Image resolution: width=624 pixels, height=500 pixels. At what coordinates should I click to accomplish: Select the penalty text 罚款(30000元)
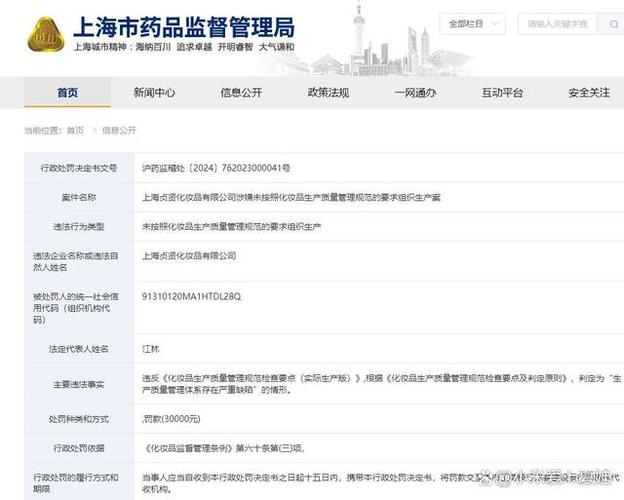click(172, 419)
